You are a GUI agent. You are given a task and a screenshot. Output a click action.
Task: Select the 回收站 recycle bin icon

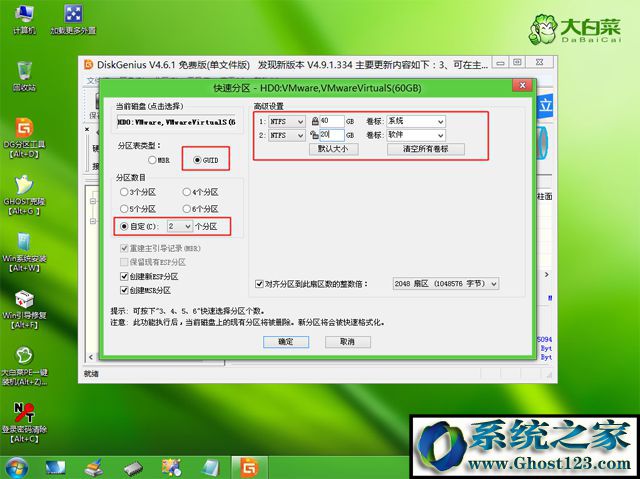(24, 76)
